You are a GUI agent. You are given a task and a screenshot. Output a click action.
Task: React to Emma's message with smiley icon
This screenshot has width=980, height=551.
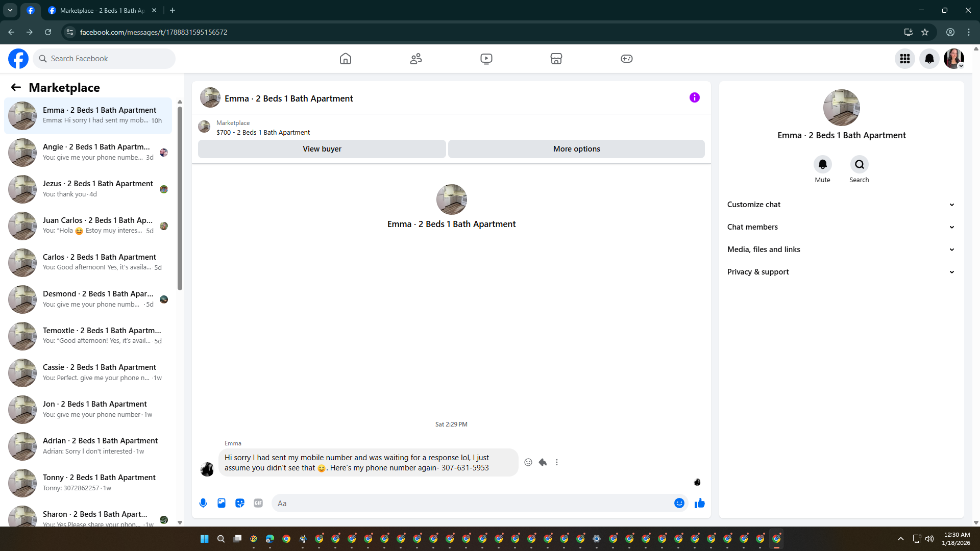(528, 462)
